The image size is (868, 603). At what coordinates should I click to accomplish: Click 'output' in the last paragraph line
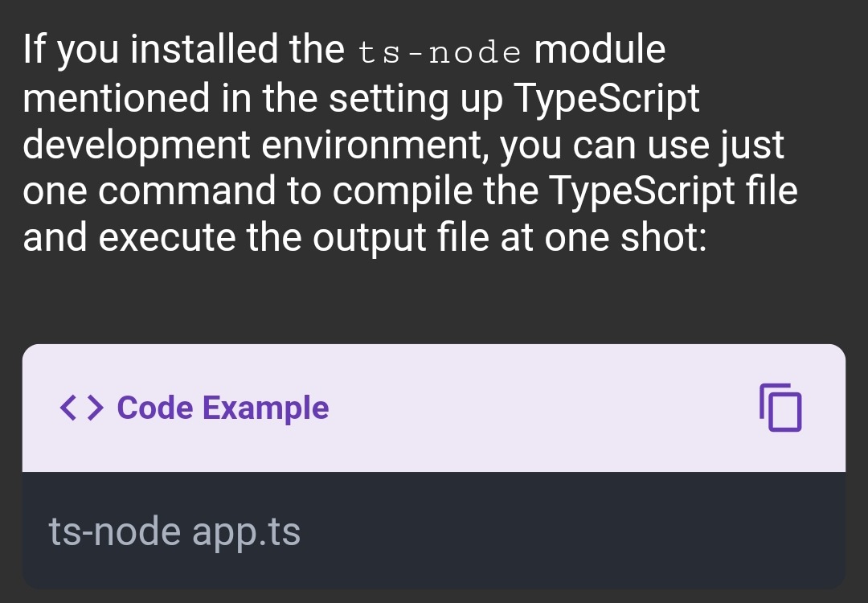tap(369, 239)
